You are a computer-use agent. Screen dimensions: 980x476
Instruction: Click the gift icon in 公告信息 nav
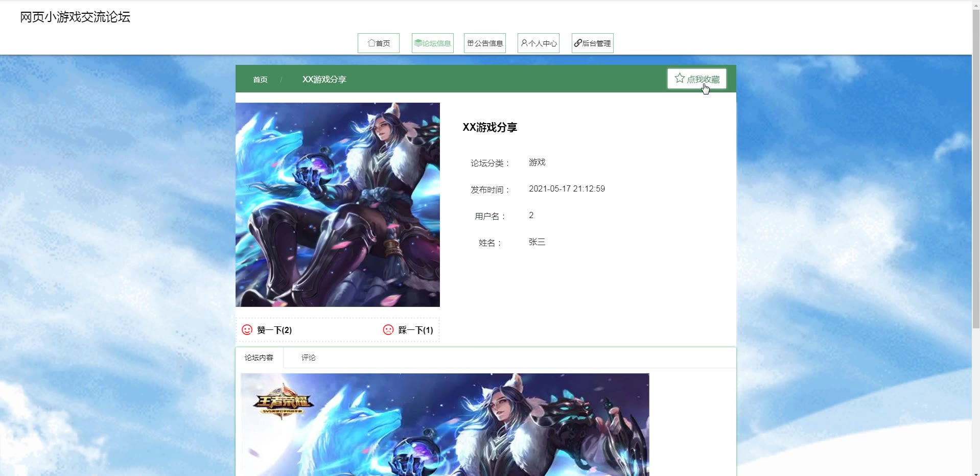(x=471, y=43)
